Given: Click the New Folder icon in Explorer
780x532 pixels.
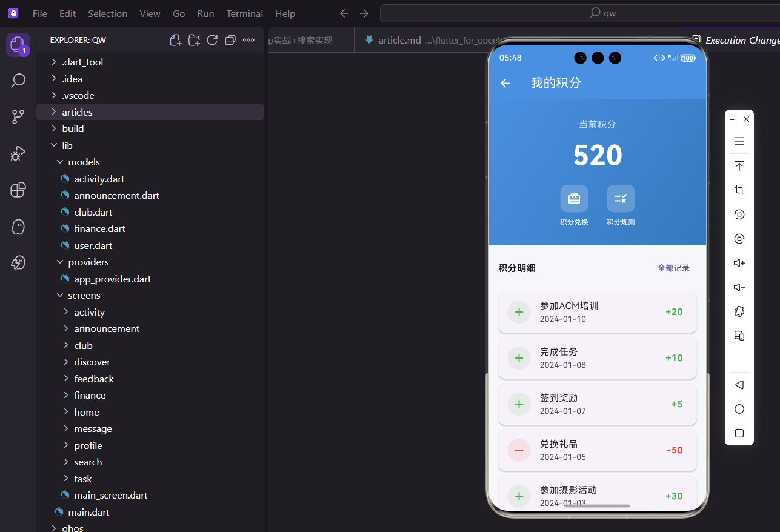Looking at the screenshot, I should [x=194, y=40].
